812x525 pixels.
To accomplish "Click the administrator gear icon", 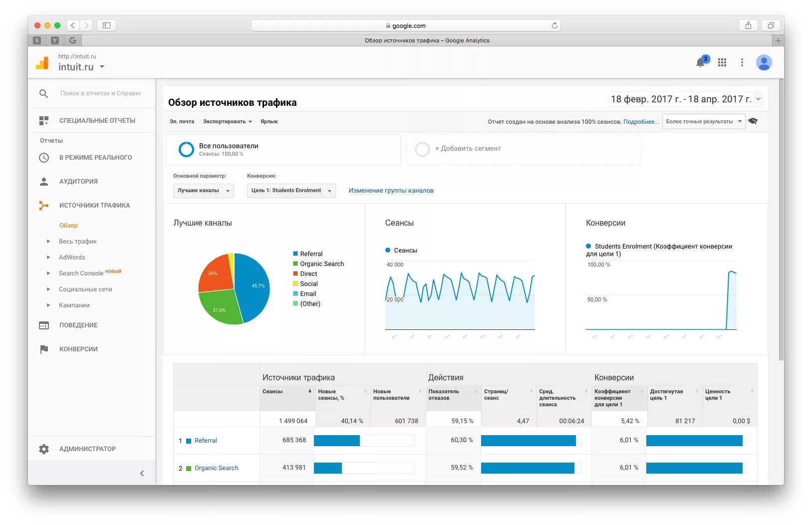I will click(44, 449).
